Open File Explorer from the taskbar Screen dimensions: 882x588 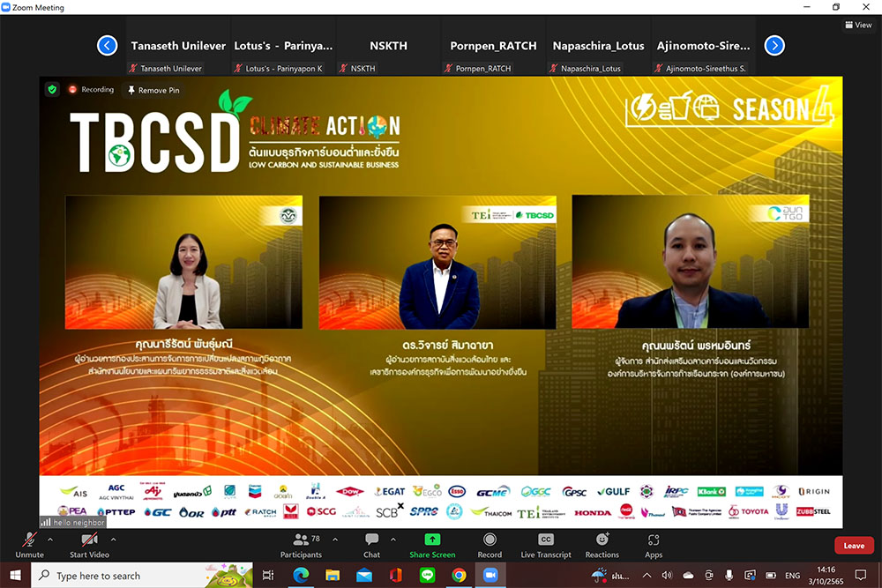[333, 575]
